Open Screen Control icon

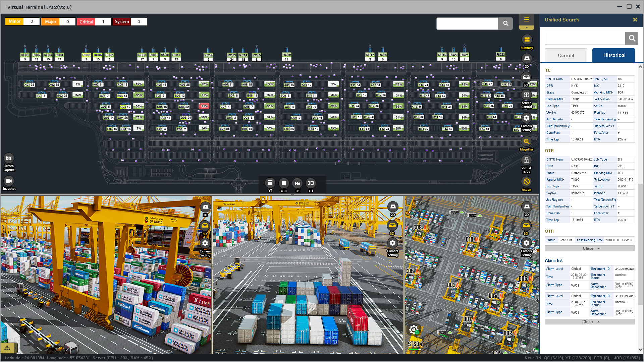526,95
